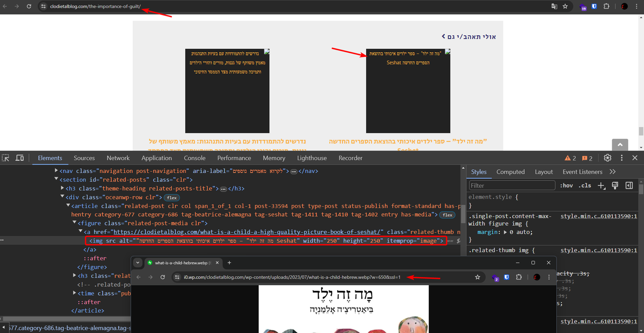
Task: Toggle the .cls element classes panel
Action: pyautogui.click(x=585, y=185)
